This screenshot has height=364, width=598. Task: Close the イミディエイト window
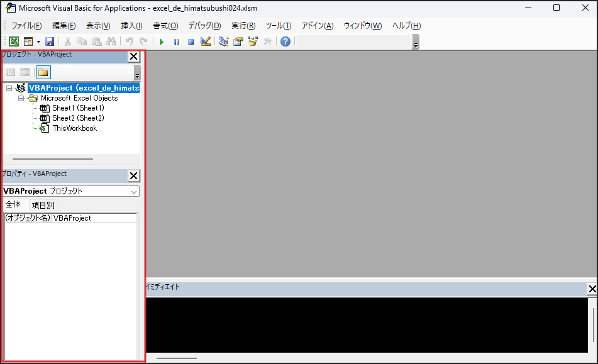[x=592, y=289]
